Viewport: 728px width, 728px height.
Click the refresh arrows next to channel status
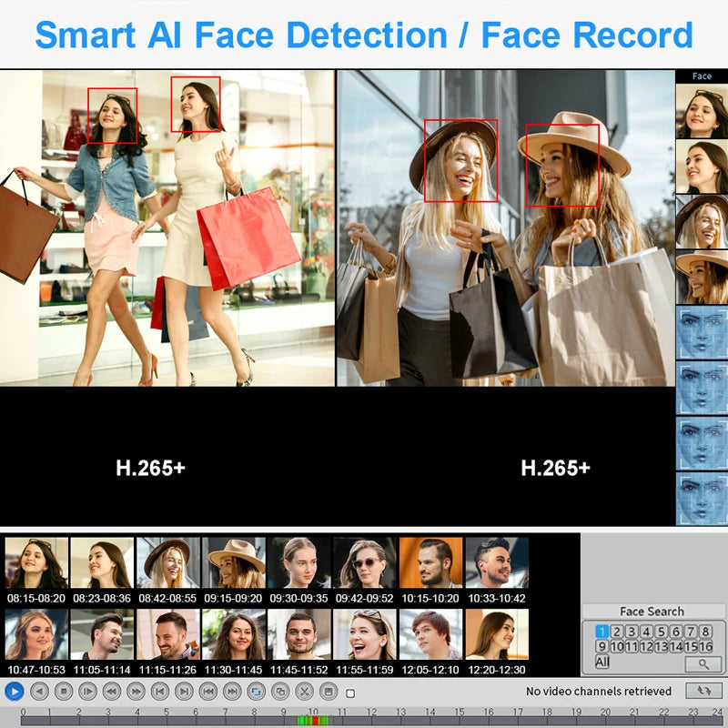704,692
